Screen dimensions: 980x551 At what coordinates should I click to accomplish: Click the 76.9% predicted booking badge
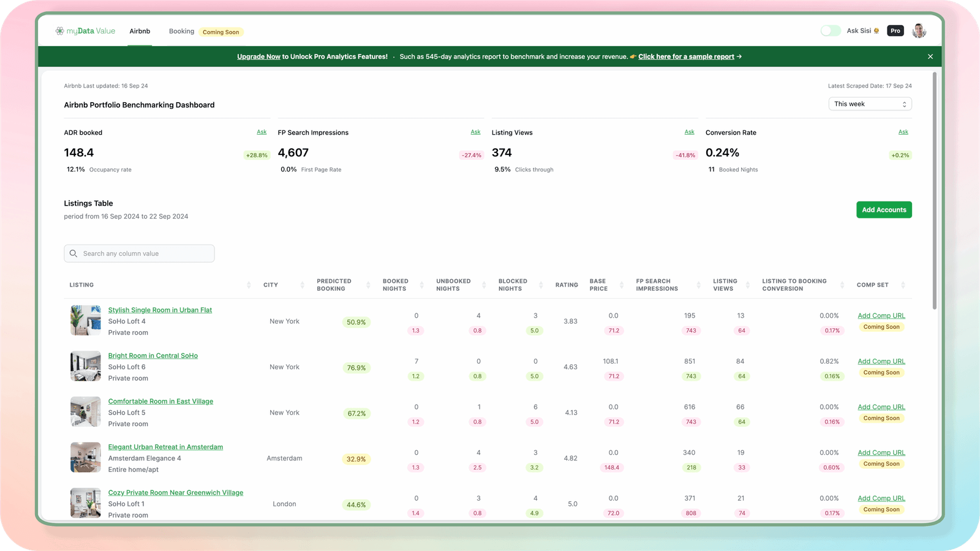coord(356,368)
